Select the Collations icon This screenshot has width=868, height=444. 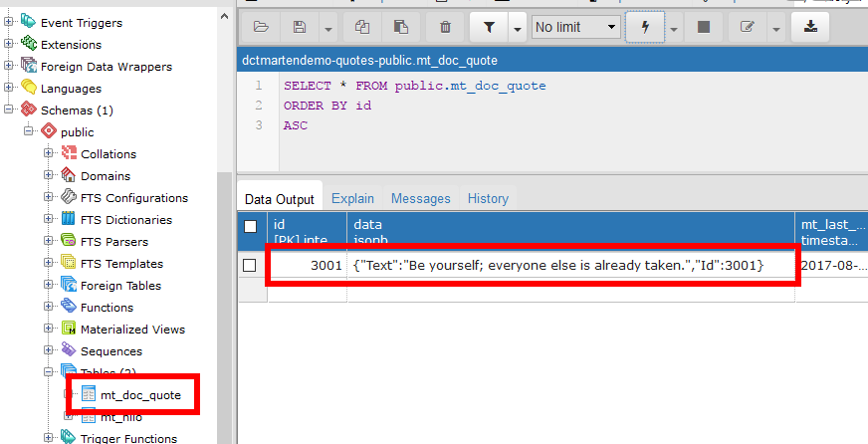[69, 153]
